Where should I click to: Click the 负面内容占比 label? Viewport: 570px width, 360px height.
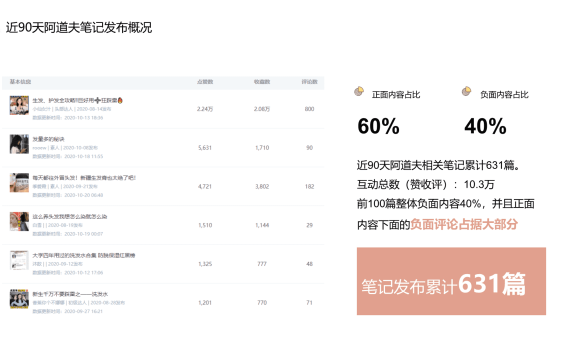(x=504, y=95)
